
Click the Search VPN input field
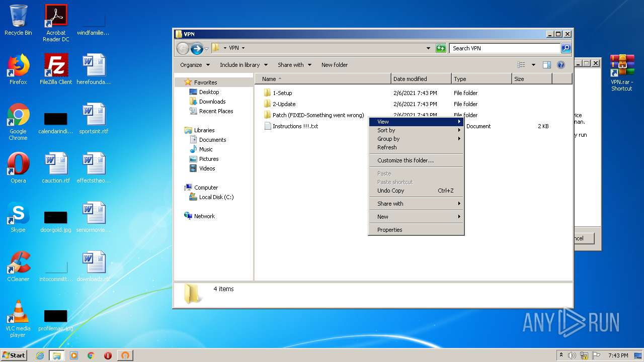(505, 48)
